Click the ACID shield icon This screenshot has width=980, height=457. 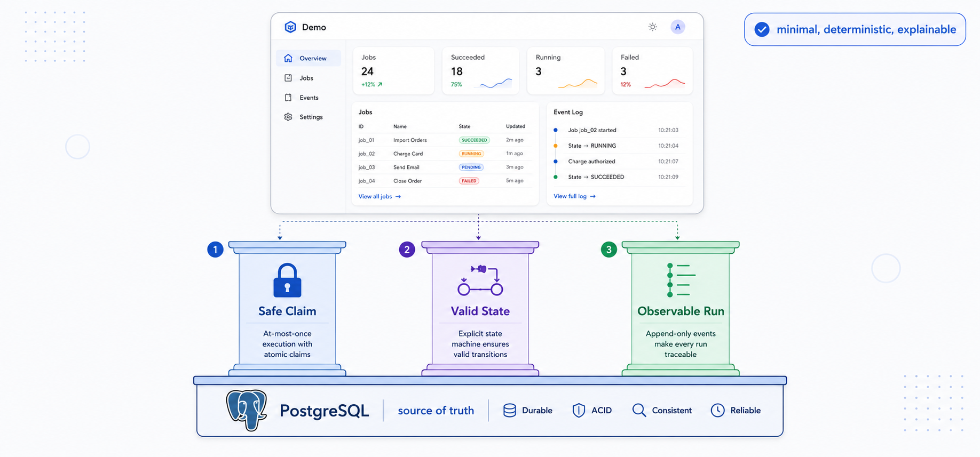(x=579, y=410)
